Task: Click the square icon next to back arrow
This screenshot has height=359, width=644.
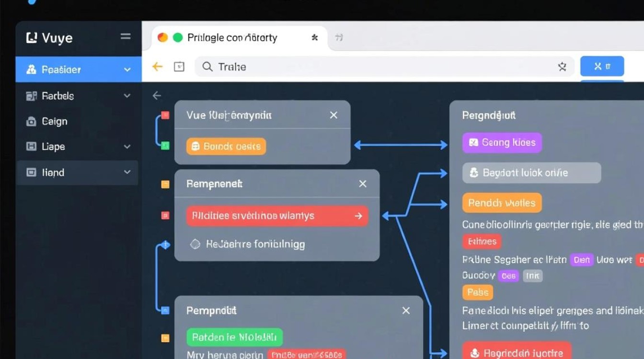Action: (x=179, y=67)
